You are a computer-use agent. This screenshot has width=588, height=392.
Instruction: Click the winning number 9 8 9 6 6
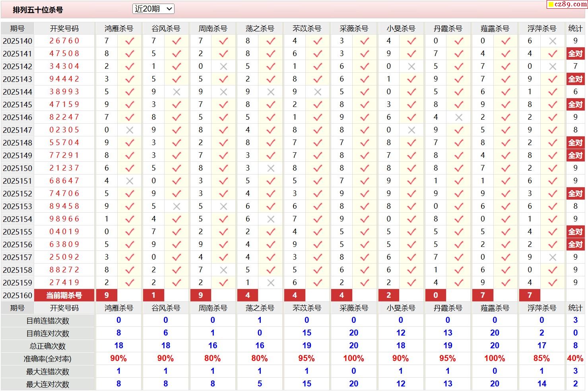click(64, 219)
